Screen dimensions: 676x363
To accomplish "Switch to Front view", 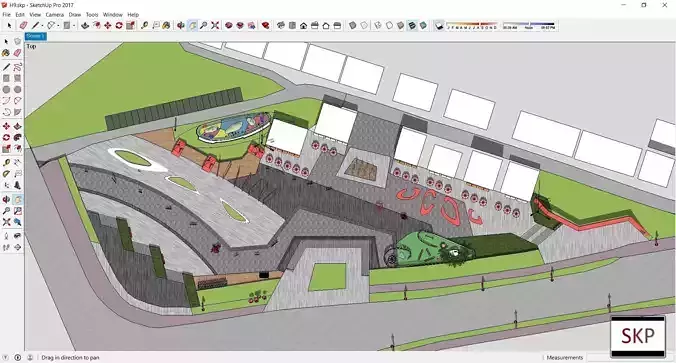I will (x=304, y=25).
